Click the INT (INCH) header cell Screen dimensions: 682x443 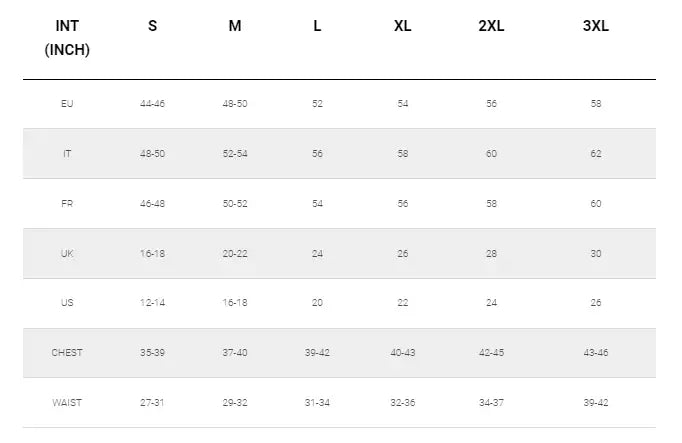pos(67,38)
